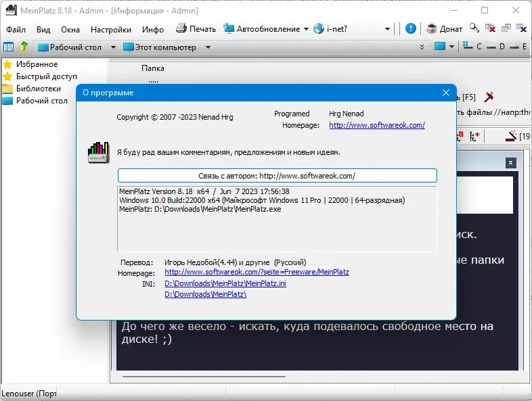
Task: Click the magnifier search icon in toolbar
Action: 474,28
